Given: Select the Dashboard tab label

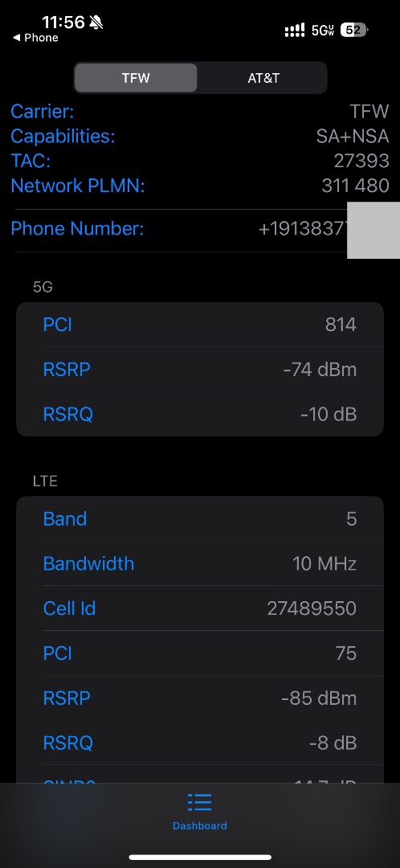Looking at the screenshot, I should [200, 825].
